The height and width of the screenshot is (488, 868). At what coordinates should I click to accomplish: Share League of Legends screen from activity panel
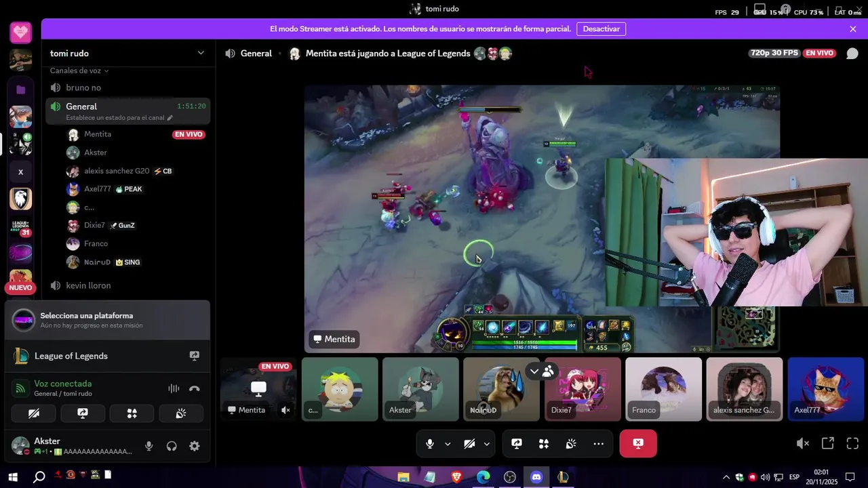[x=195, y=356]
